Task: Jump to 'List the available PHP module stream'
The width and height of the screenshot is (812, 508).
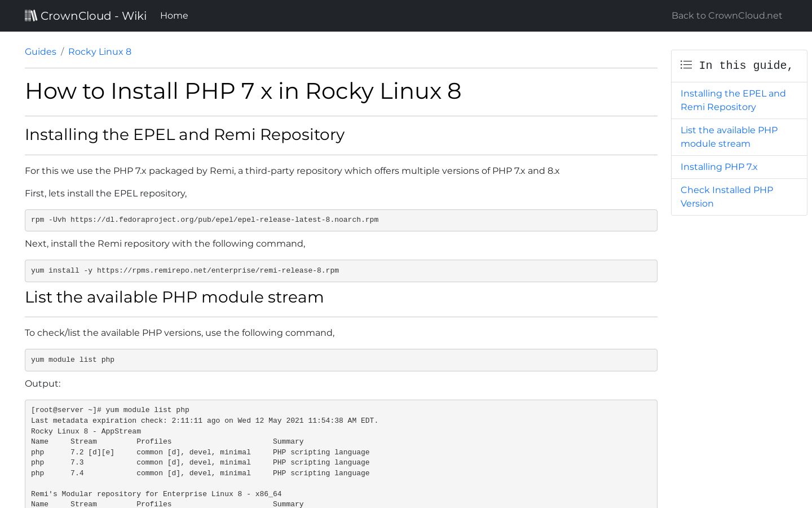Action: (729, 137)
